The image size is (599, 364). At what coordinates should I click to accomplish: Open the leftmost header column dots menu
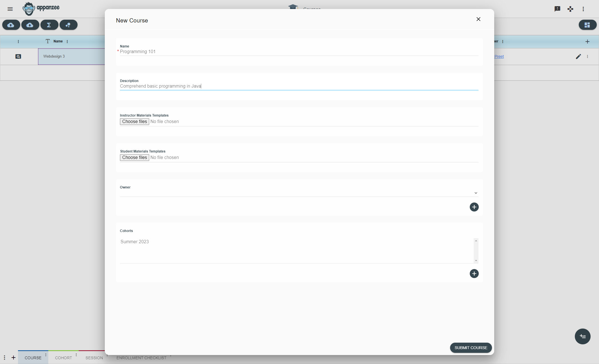[18, 42]
